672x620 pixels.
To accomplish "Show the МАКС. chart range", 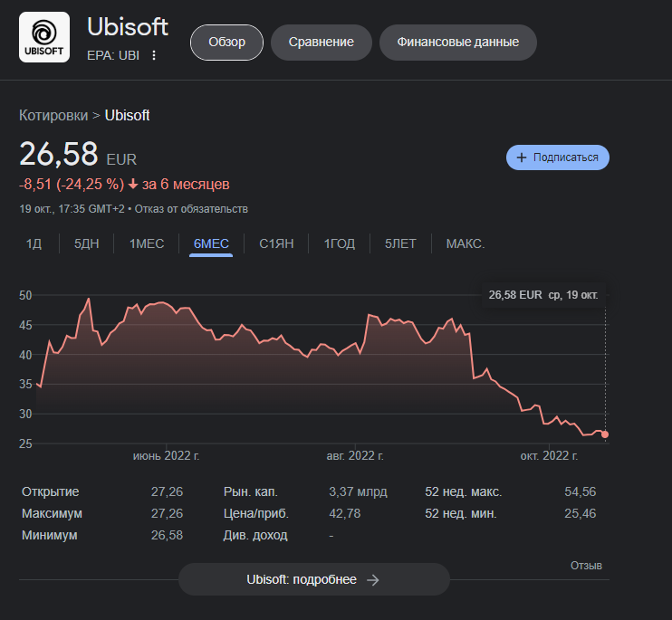I will pos(466,243).
